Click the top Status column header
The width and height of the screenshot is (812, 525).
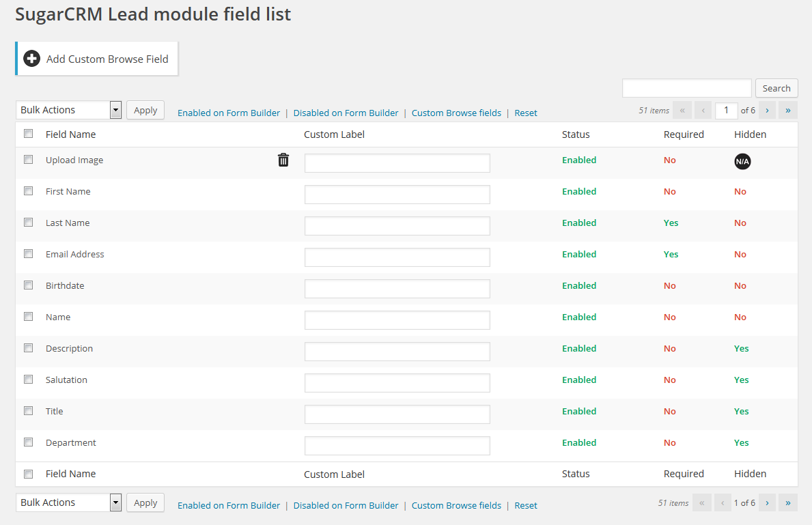[576, 134]
